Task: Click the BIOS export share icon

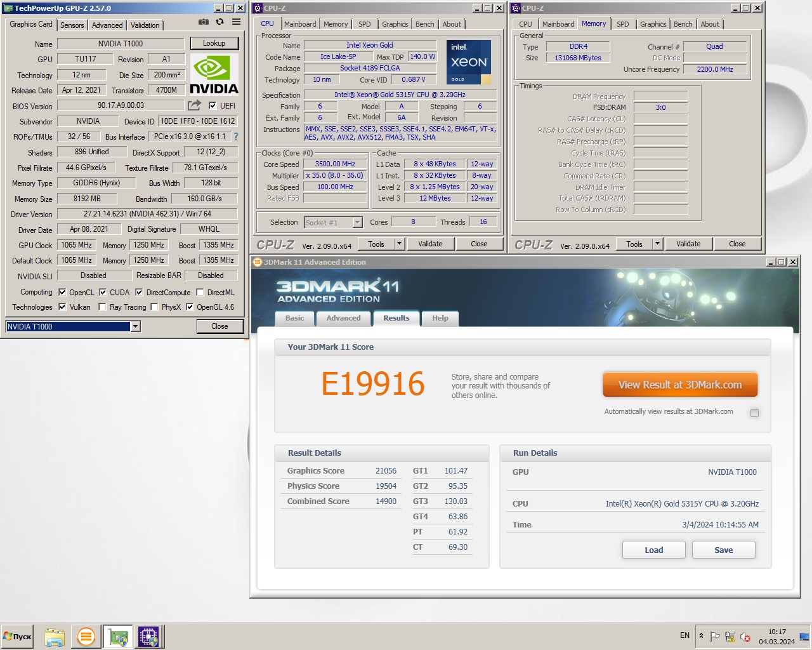Action: [x=195, y=105]
